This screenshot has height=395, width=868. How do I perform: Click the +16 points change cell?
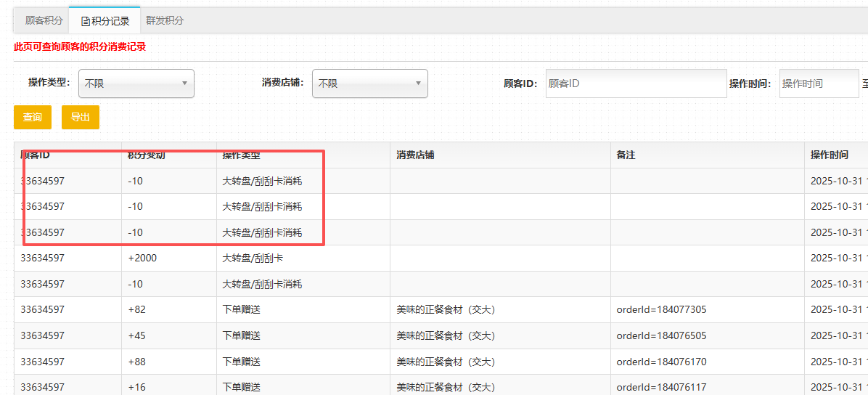pyautogui.click(x=136, y=387)
